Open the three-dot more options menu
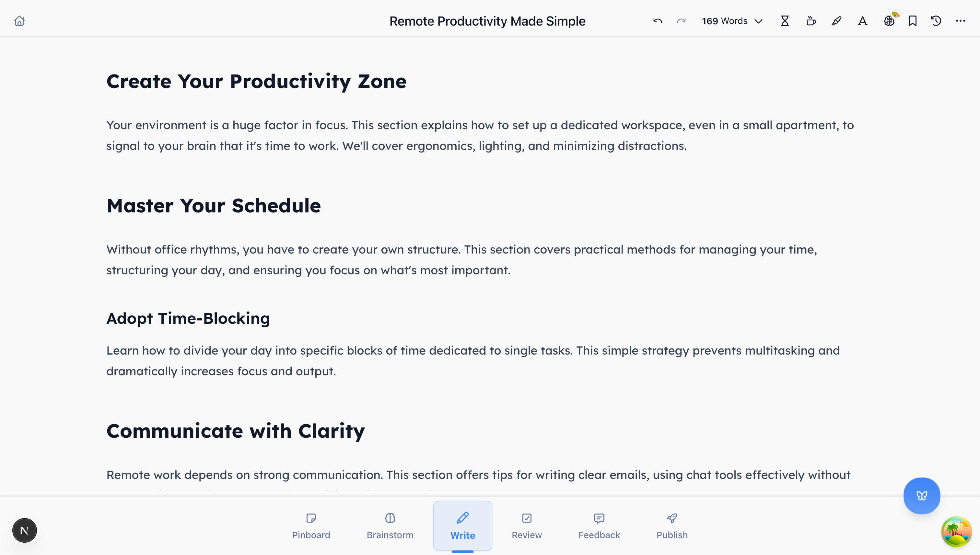 [x=961, y=21]
